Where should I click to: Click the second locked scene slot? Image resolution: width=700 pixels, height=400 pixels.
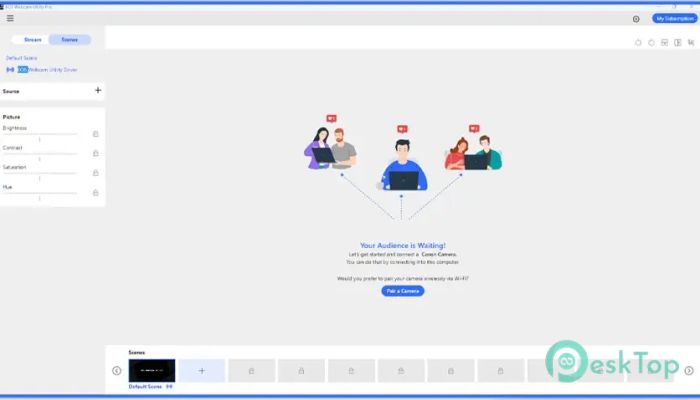tap(301, 371)
